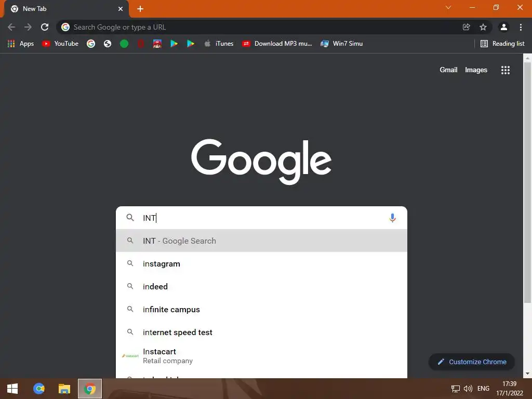Open the globe bookmark icon
This screenshot has width=532, height=399.
tap(108, 44)
